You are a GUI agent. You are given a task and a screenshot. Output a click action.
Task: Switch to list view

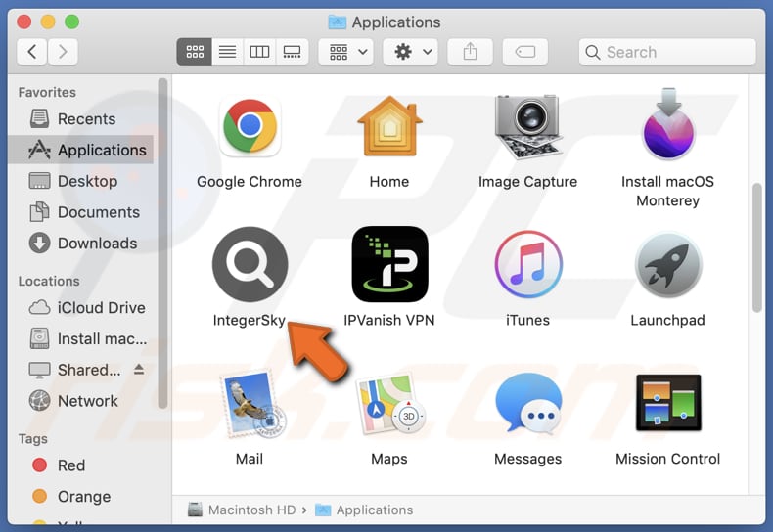pyautogui.click(x=227, y=51)
